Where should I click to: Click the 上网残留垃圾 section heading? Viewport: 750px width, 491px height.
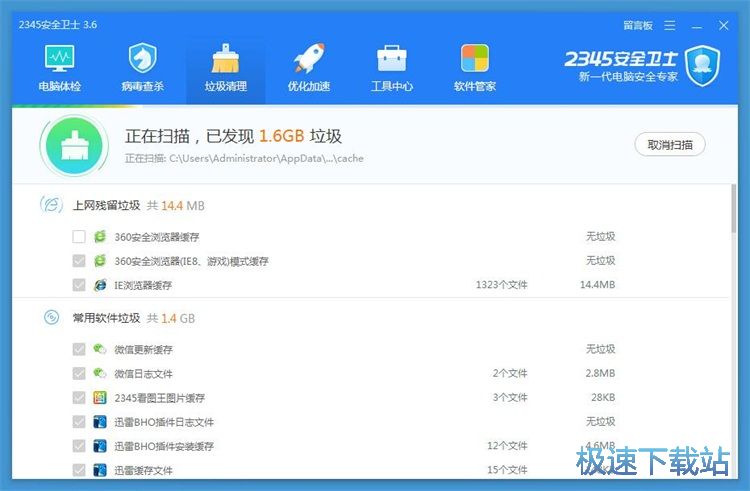[x=106, y=206]
